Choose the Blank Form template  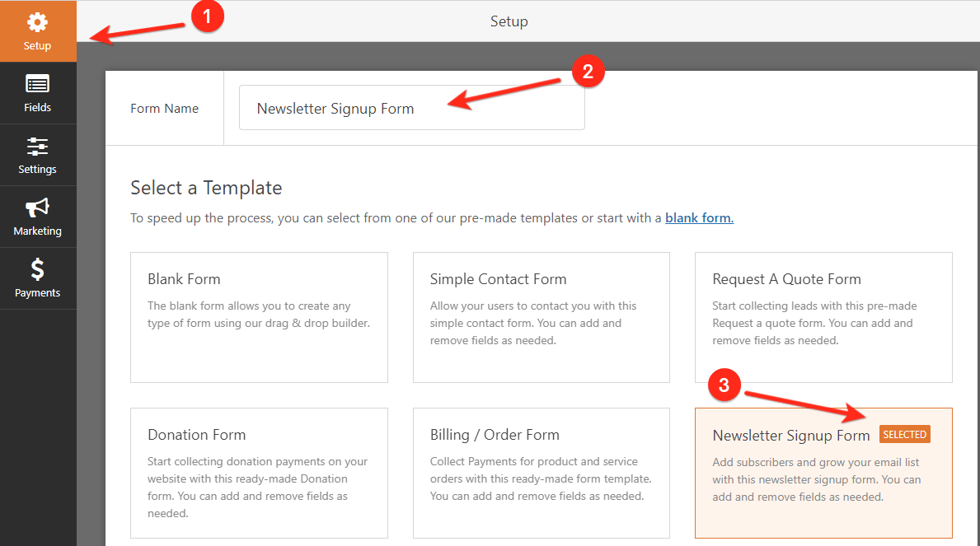(x=259, y=317)
